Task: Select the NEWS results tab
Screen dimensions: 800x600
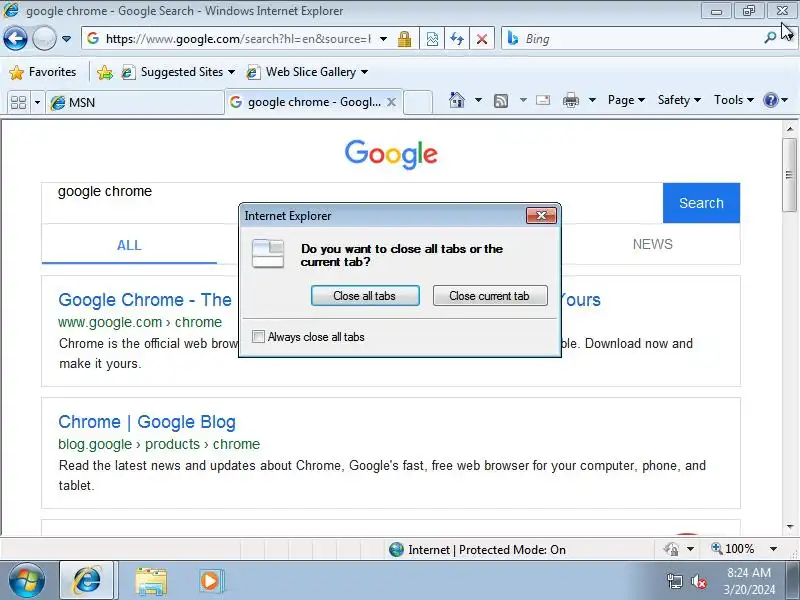Action: click(653, 244)
